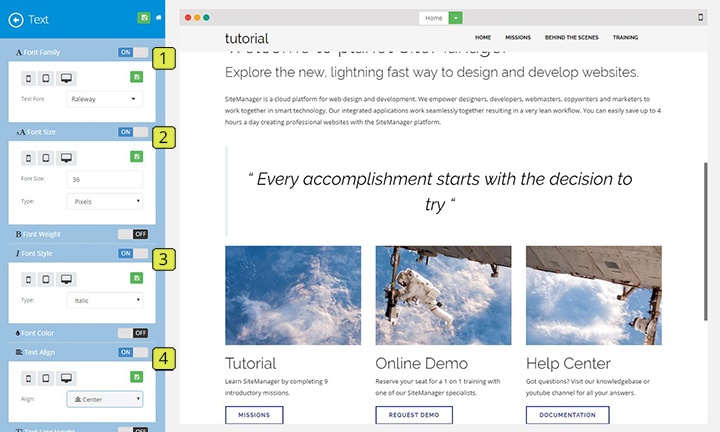Click the astronaut image above Online Demo
The image size is (720, 432).
point(443,295)
